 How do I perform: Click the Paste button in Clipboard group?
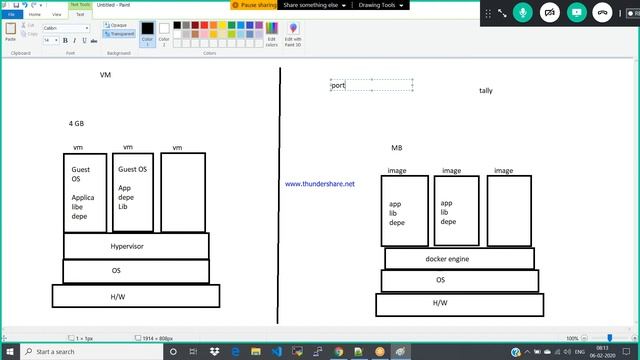point(11,32)
